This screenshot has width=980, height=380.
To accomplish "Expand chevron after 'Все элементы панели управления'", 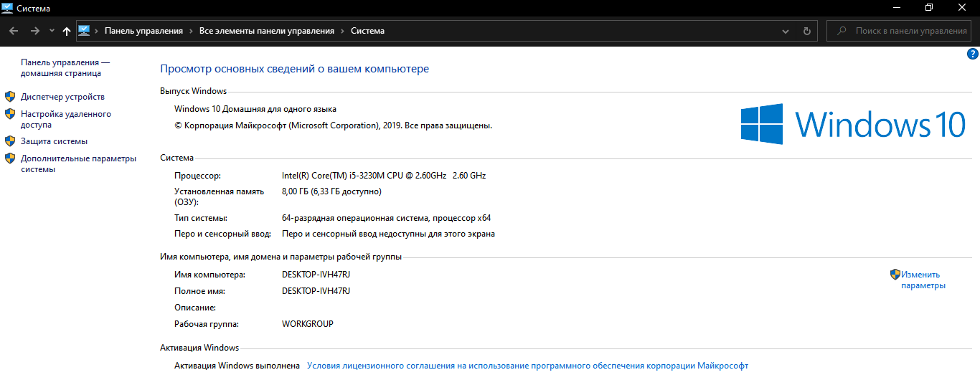I will [343, 31].
